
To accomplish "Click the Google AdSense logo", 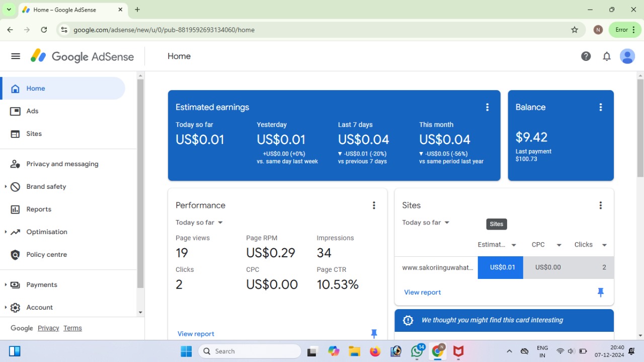I will click(x=82, y=56).
